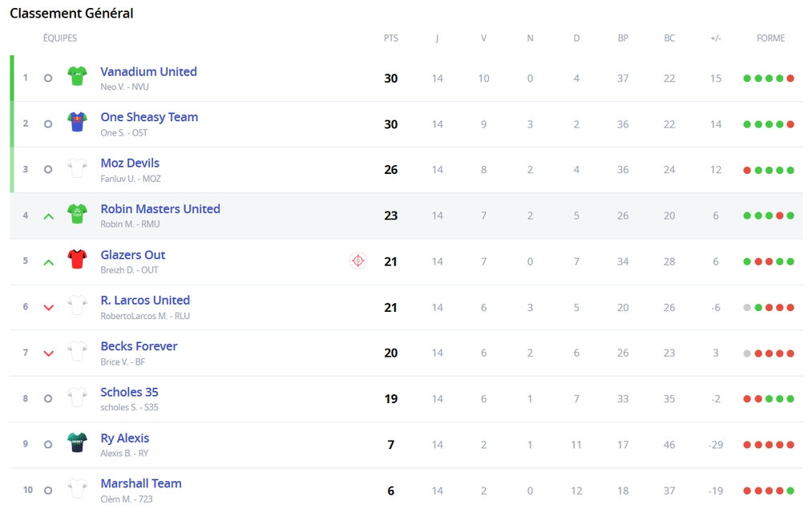The width and height of the screenshot is (812, 513).
Task: Click the grey form dot for Becks Forever
Action: [x=747, y=353]
